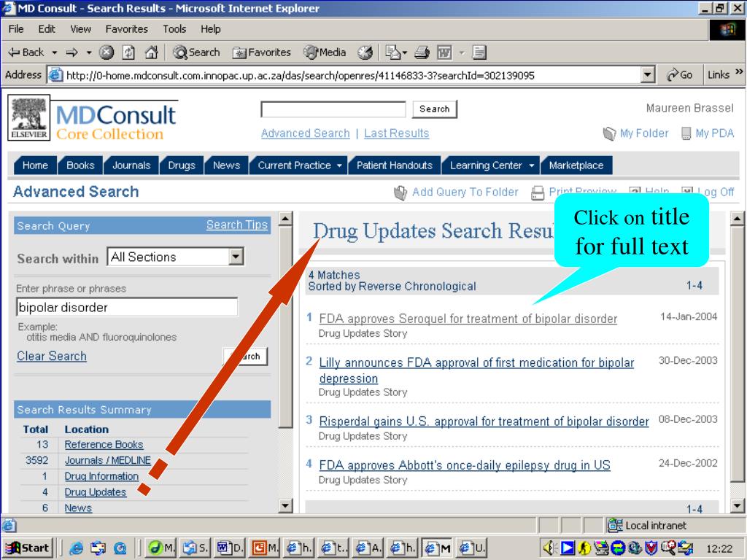Click the top MD Consult search box

click(333, 109)
